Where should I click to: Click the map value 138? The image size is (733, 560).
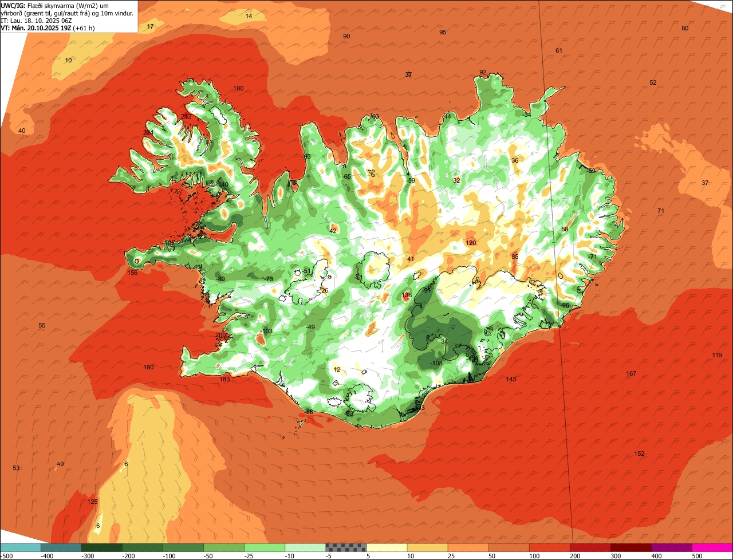point(407,295)
